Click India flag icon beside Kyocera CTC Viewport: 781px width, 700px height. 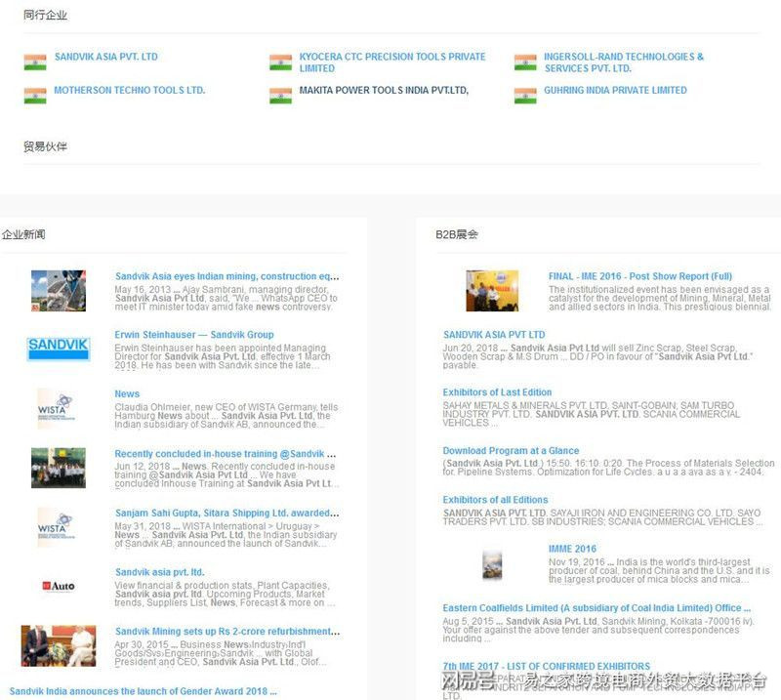click(280, 62)
